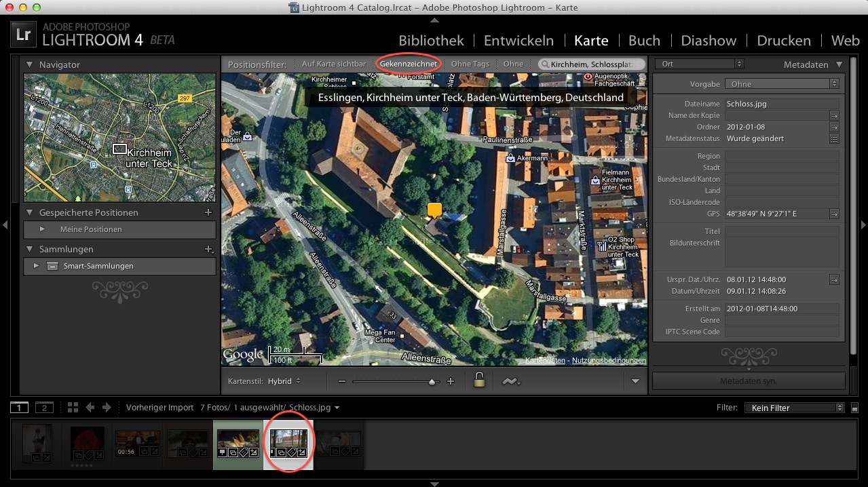Add a new saved position with plus
The image size is (868, 487).
(x=208, y=212)
